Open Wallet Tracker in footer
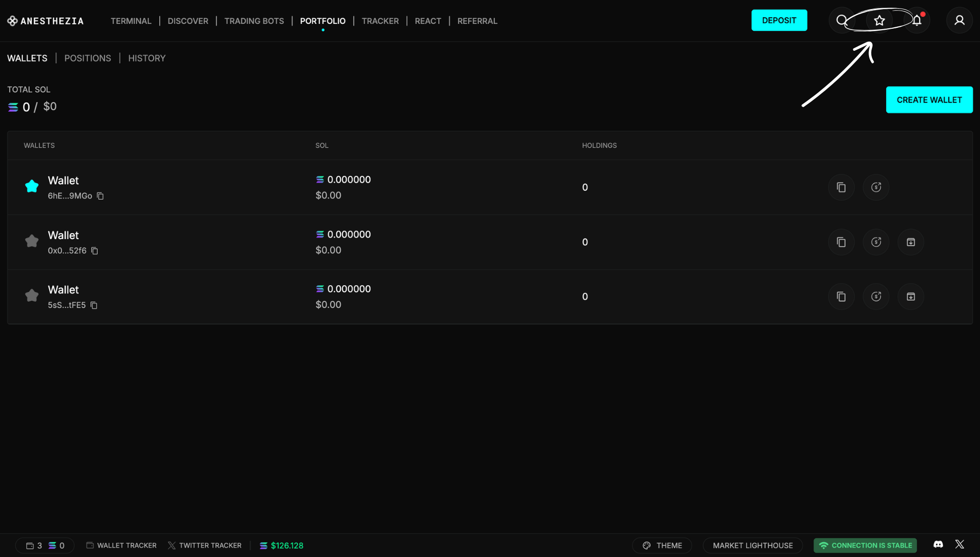This screenshot has height=557, width=980. (x=122, y=546)
